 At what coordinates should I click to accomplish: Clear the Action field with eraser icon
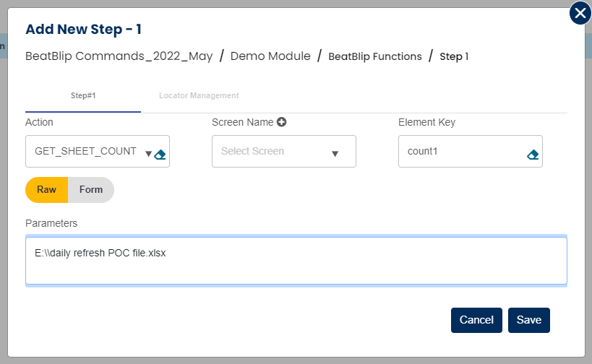point(160,155)
